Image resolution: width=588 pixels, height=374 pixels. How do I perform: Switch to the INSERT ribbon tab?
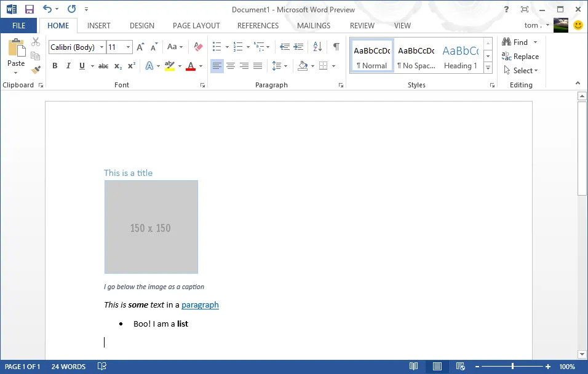98,26
